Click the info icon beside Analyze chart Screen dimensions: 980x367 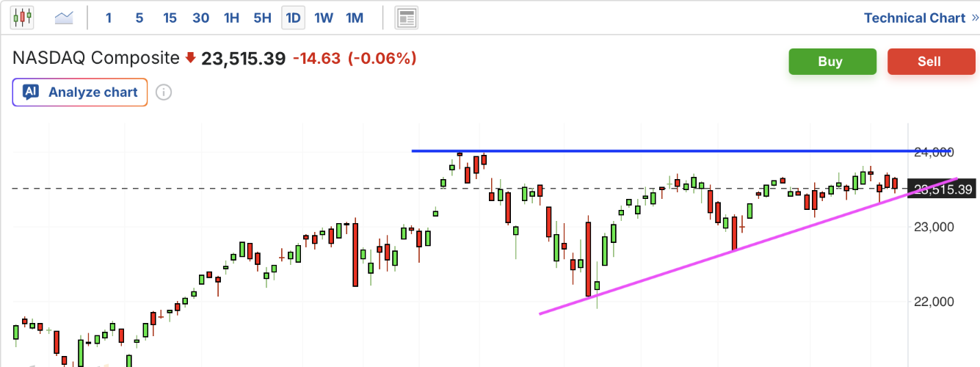point(164,92)
